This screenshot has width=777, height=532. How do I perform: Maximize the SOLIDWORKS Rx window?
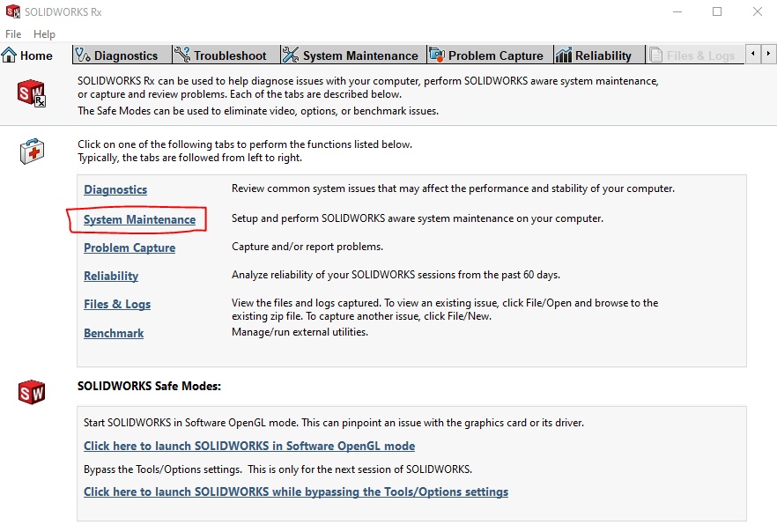point(717,11)
